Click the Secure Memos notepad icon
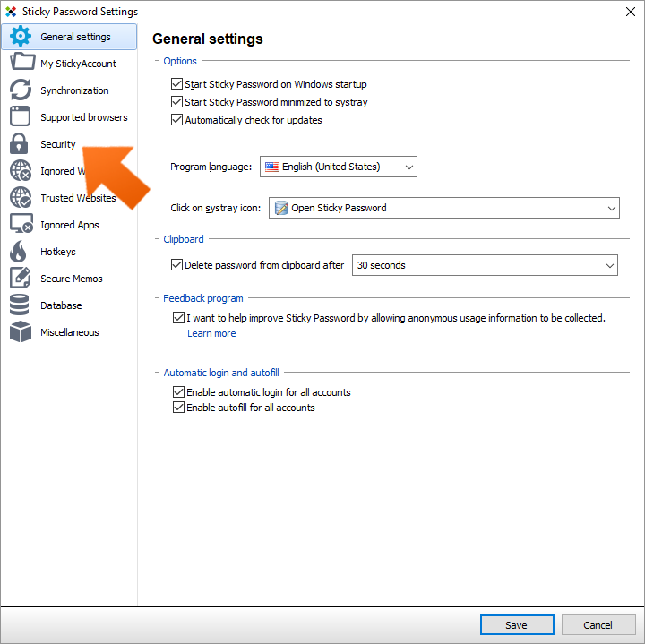 coord(20,278)
